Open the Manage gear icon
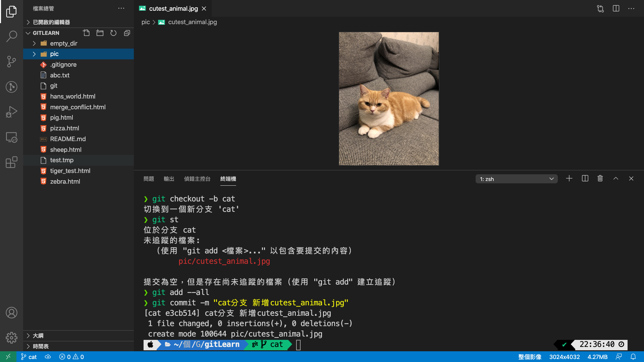 pos(11,338)
